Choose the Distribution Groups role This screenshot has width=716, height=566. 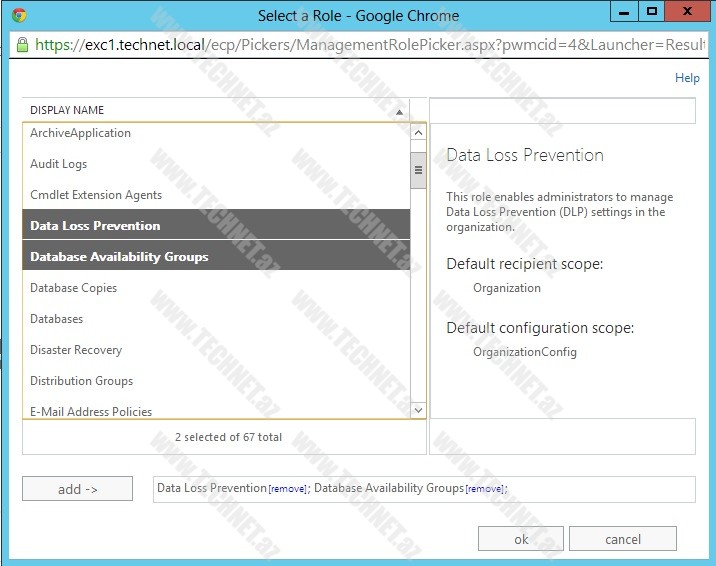pyautogui.click(x=81, y=381)
